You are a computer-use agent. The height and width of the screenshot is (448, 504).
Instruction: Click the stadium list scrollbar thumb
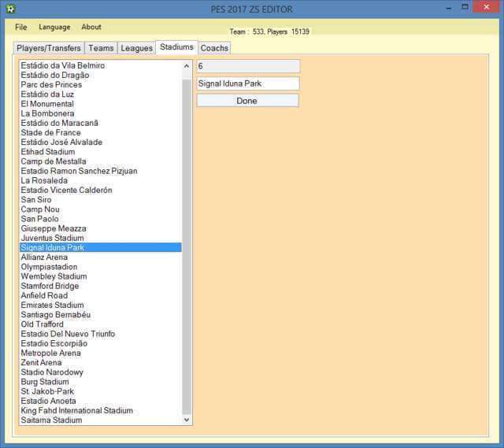point(187,246)
